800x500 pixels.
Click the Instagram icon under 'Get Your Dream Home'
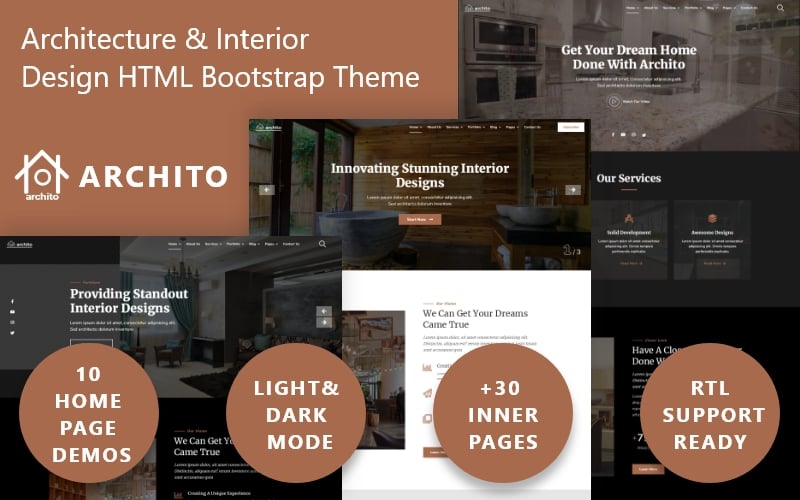(x=633, y=135)
